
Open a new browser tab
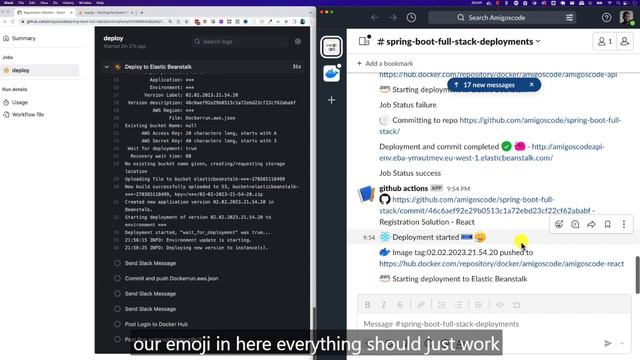pyautogui.click(x=142, y=13)
